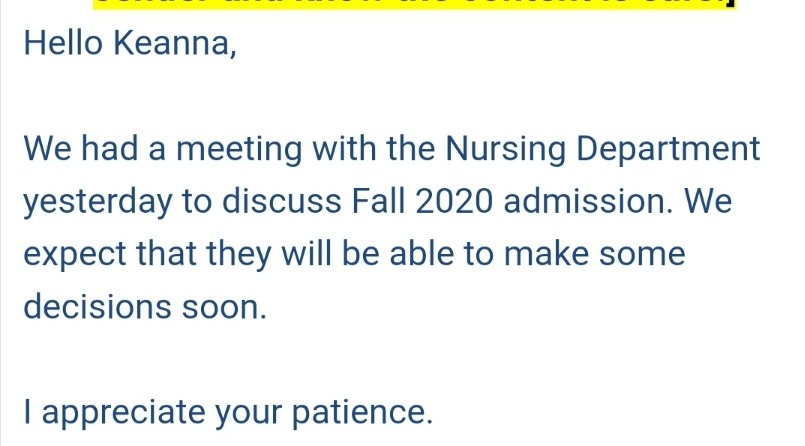Click the word 'Hello'
805x446 pixels.
point(63,42)
